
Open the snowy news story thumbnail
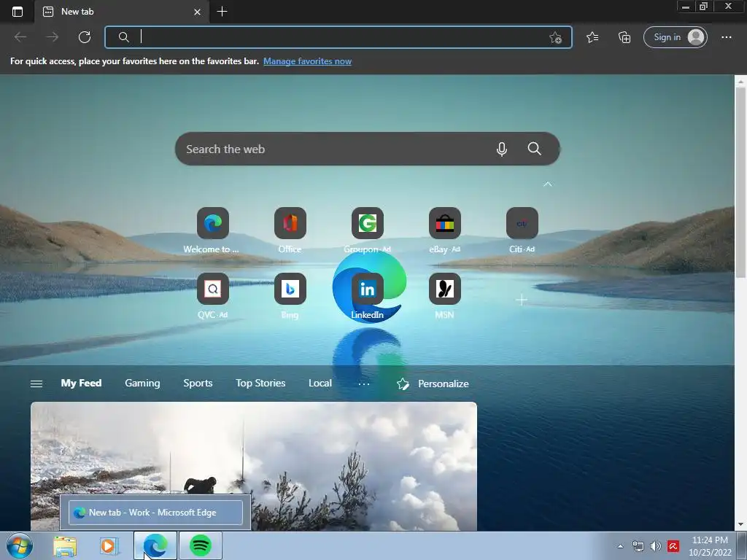(x=253, y=466)
